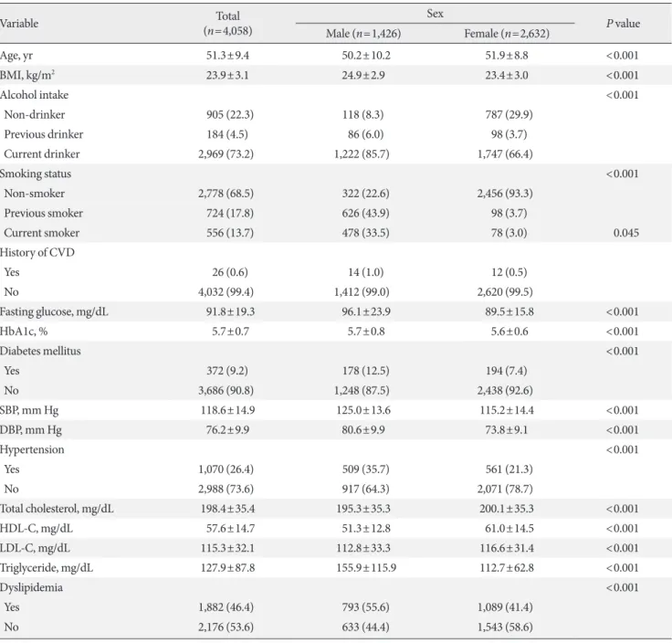The height and width of the screenshot is (643, 672).
Task: Select 'HbA1c, %' row label
Action: coord(24,332)
